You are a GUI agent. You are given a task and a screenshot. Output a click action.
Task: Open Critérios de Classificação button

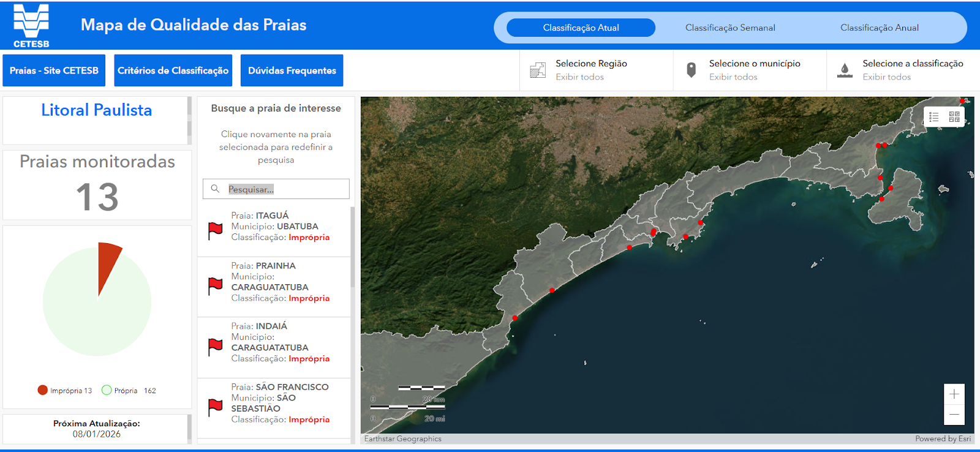pyautogui.click(x=173, y=70)
